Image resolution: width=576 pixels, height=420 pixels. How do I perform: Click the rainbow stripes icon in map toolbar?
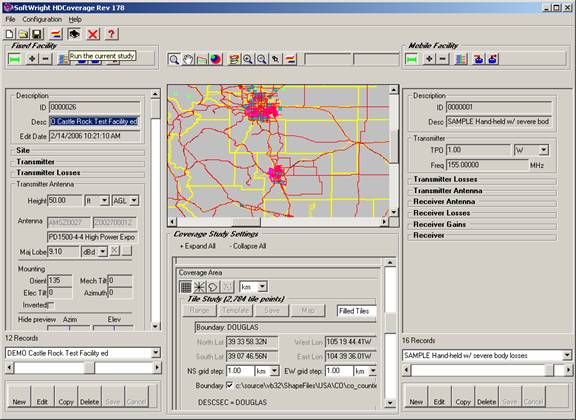tap(290, 59)
